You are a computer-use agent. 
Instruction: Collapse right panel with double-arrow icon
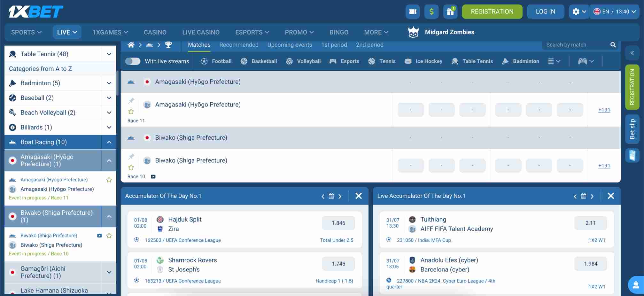632,53
